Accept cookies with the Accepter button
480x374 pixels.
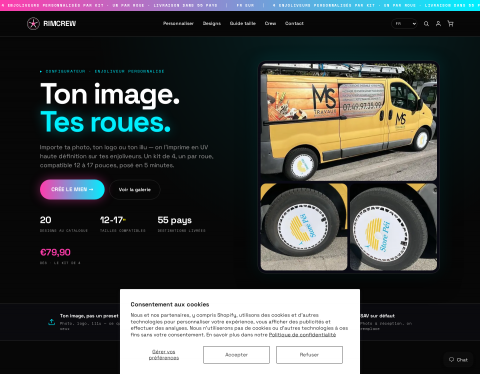[236, 355]
